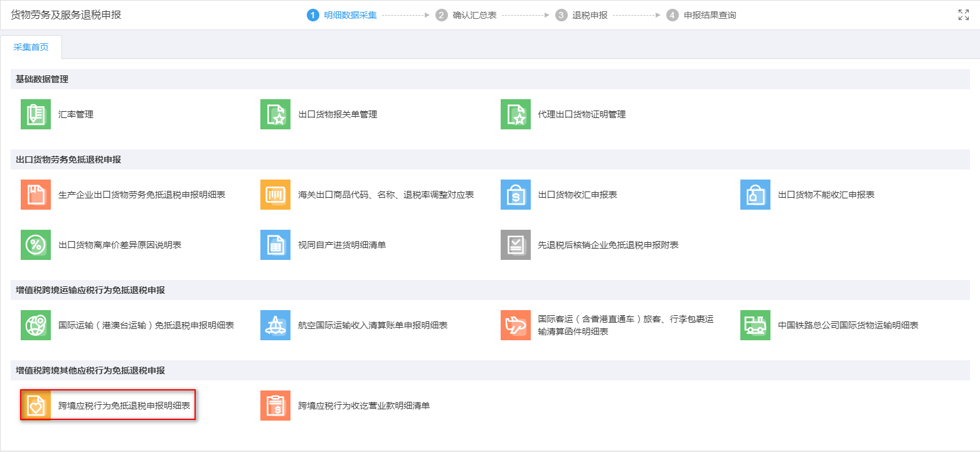This screenshot has width=980, height=452.
Task: Open the 汇率管理 icon
Action: pos(36,114)
